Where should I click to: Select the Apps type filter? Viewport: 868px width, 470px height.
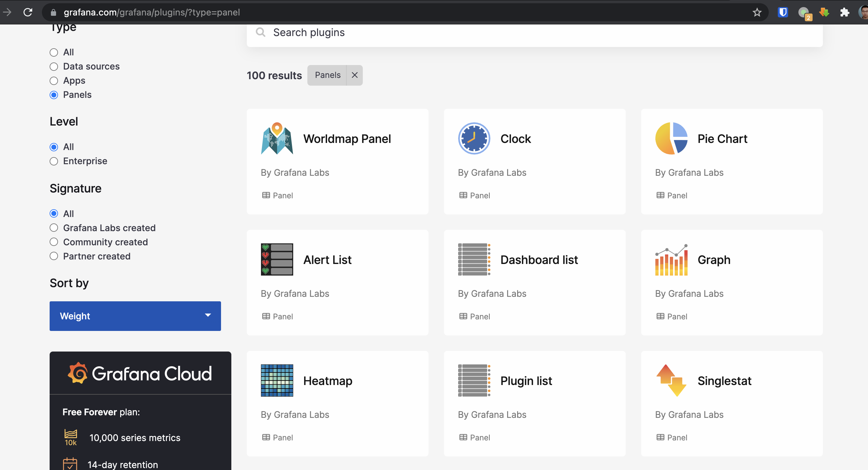pyautogui.click(x=54, y=80)
